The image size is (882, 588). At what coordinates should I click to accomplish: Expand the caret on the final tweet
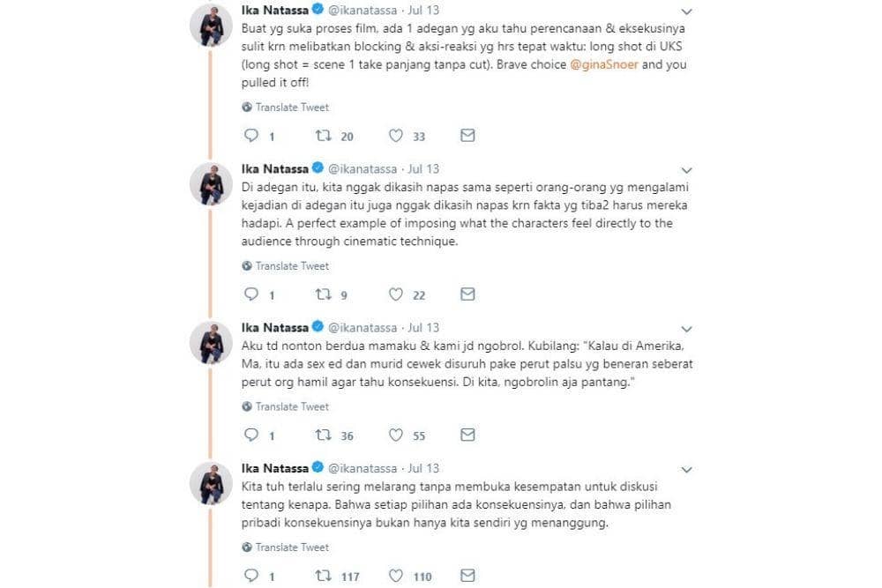[687, 470]
